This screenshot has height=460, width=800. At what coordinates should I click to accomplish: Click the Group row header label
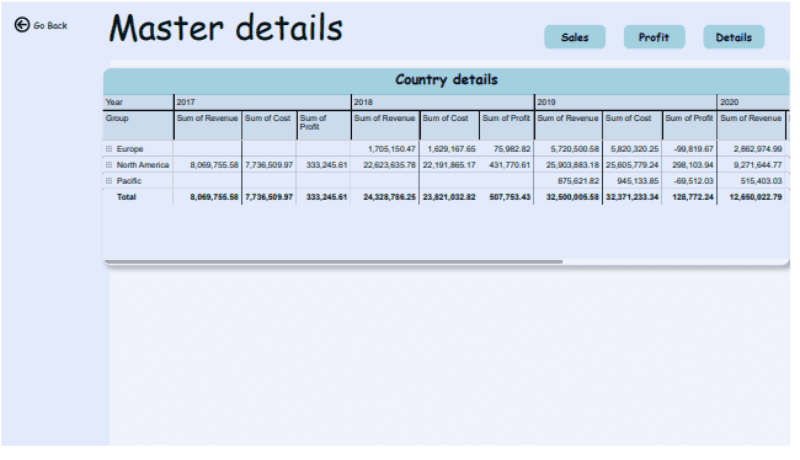118,119
